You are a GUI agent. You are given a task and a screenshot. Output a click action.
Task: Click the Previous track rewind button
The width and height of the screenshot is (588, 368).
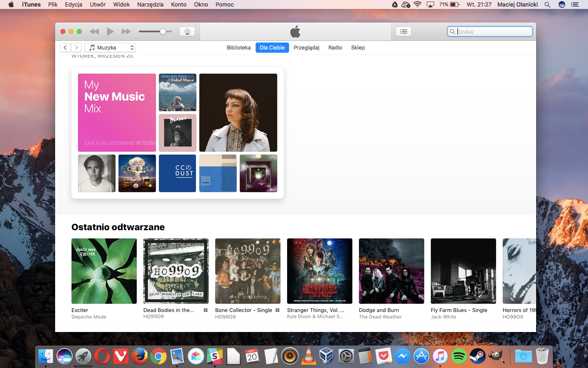tap(94, 31)
